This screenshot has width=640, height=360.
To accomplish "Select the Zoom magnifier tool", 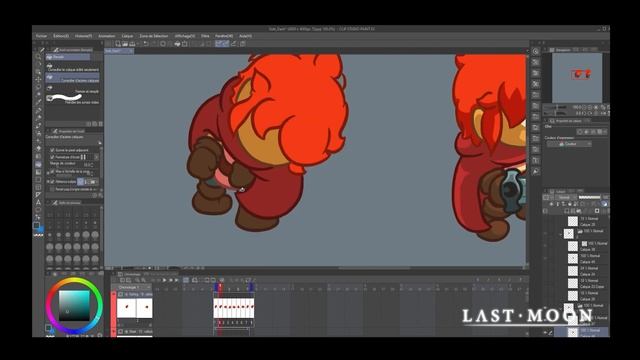I will pyautogui.click(x=38, y=57).
